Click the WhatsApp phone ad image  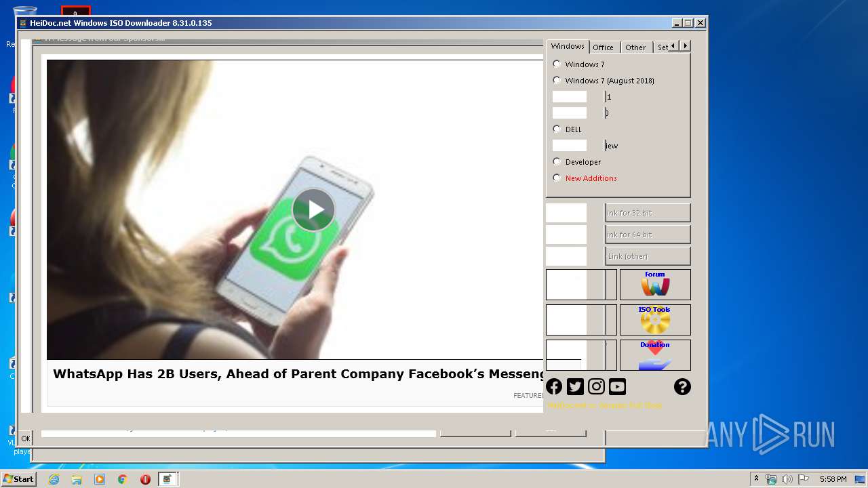(x=295, y=209)
